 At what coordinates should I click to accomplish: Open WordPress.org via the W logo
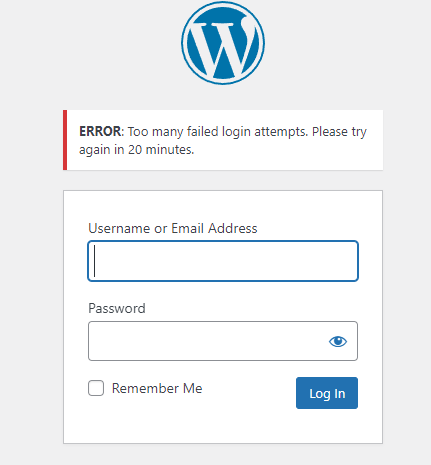point(223,43)
